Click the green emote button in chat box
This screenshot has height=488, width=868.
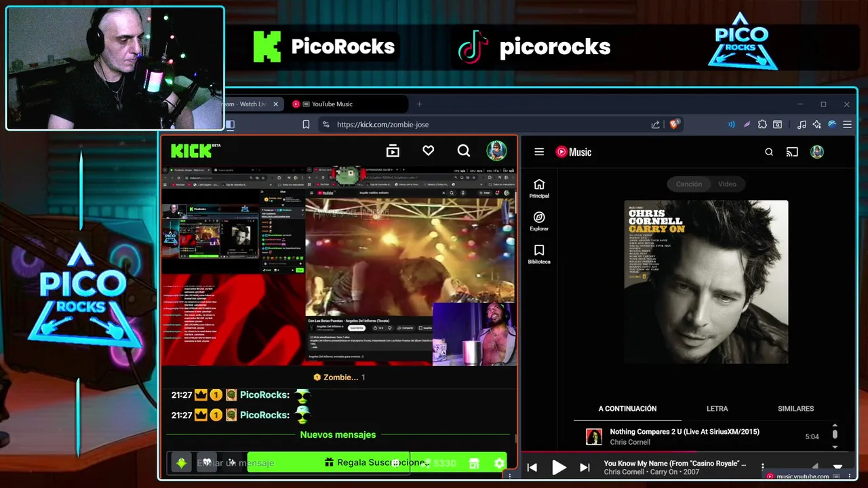tap(181, 463)
